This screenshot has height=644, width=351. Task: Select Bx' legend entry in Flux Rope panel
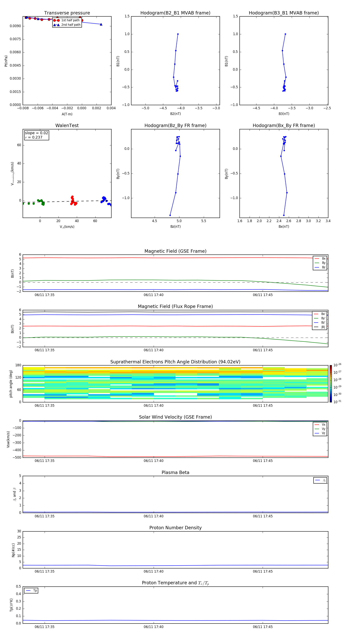(x=320, y=314)
